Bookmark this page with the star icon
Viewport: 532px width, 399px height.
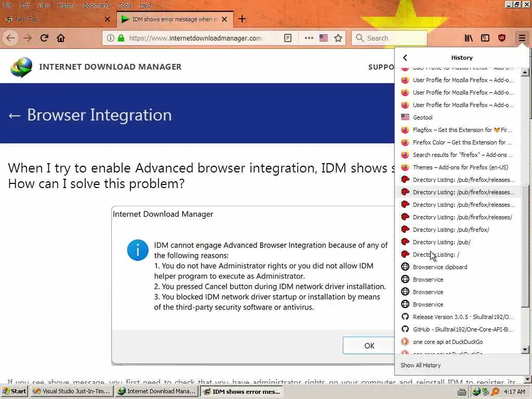(x=338, y=38)
